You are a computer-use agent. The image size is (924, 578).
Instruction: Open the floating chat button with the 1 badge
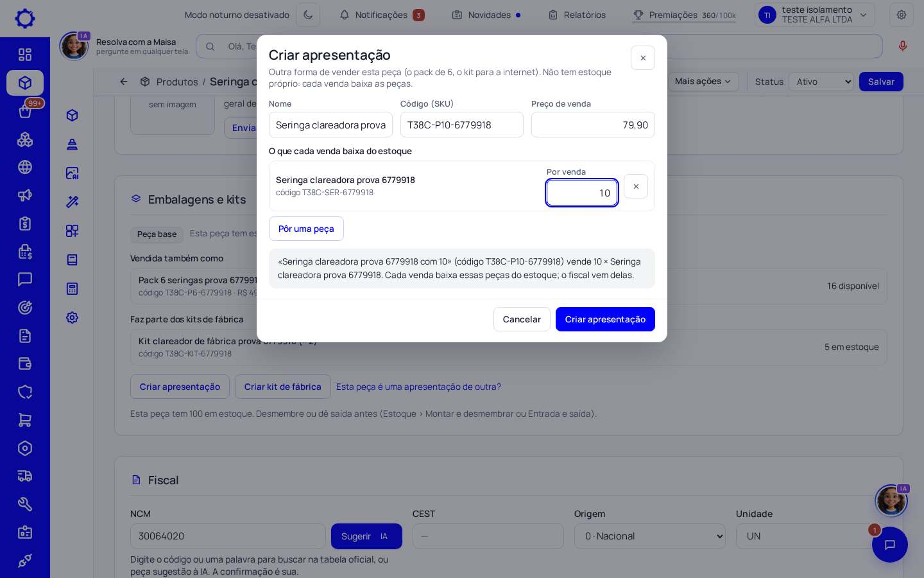click(x=889, y=545)
